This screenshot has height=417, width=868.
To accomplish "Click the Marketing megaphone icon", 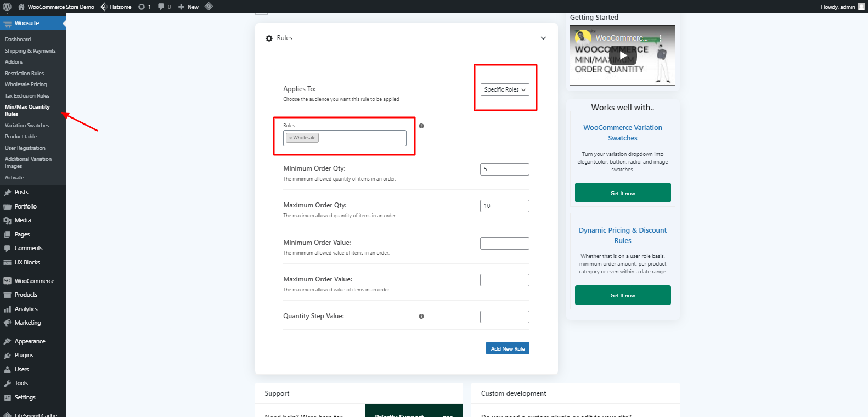I will pos(7,323).
